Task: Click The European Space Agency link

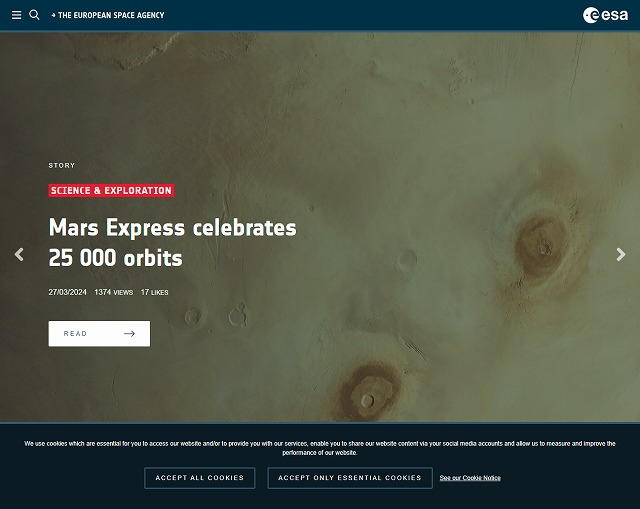Action: click(x=108, y=15)
